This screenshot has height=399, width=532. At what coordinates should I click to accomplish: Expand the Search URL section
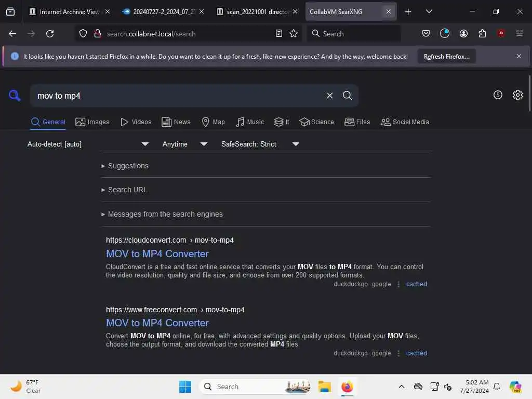(125, 190)
